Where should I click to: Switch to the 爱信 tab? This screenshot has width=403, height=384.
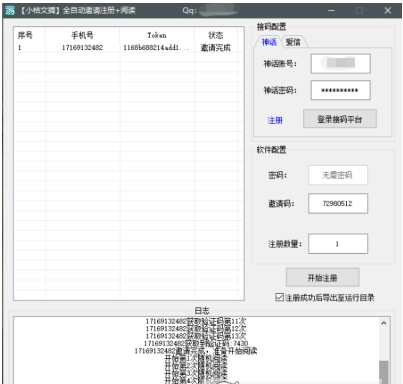[293, 42]
